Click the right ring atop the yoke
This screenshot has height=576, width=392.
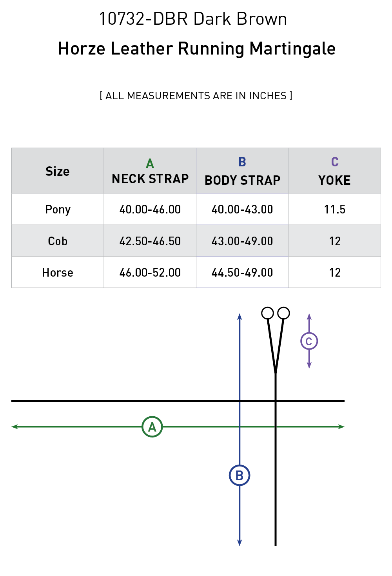point(283,313)
